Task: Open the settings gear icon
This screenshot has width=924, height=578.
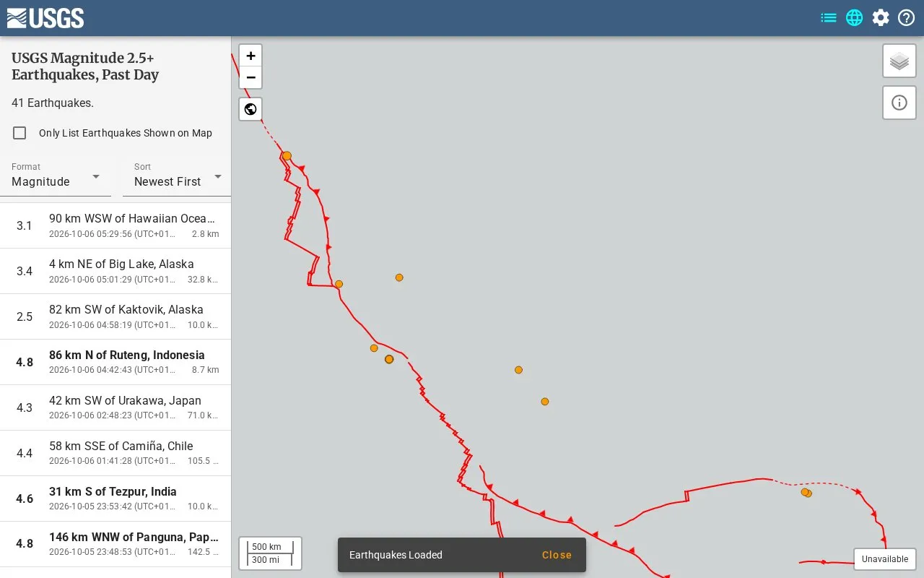Action: (881, 18)
